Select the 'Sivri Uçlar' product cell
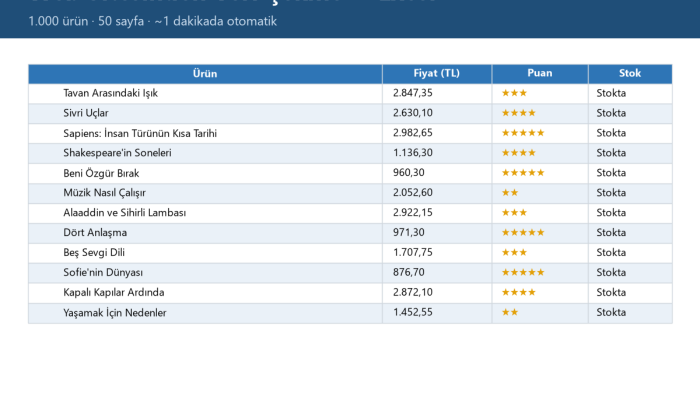The height and width of the screenshot is (394, 700). (x=205, y=113)
